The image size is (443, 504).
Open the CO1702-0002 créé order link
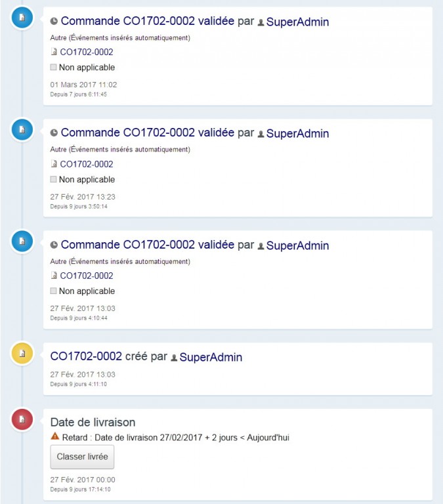86,357
